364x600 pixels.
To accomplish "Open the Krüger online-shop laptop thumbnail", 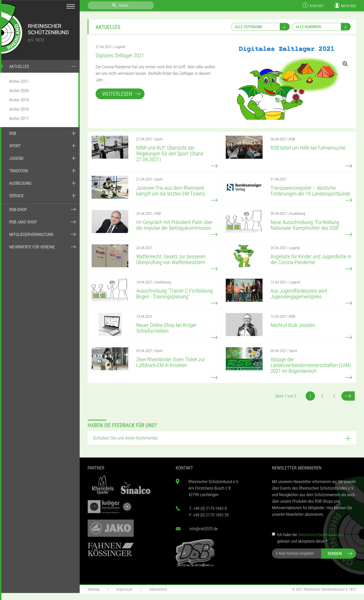I will pos(110,324).
